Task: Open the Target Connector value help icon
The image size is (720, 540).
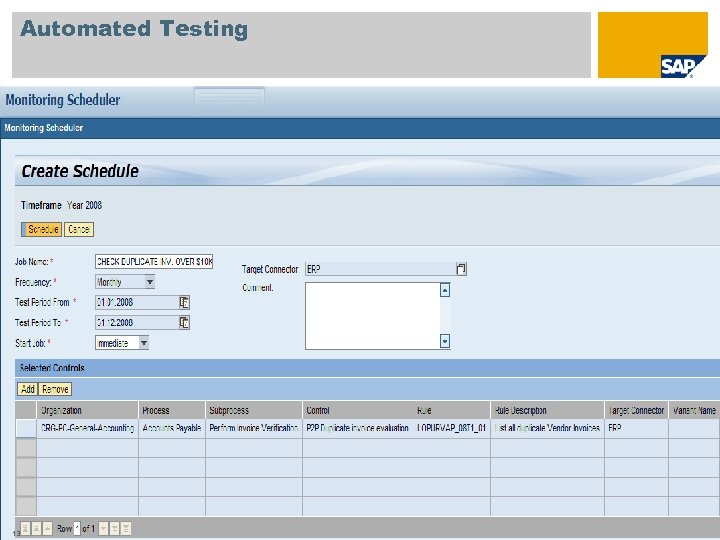Action: pyautogui.click(x=461, y=269)
